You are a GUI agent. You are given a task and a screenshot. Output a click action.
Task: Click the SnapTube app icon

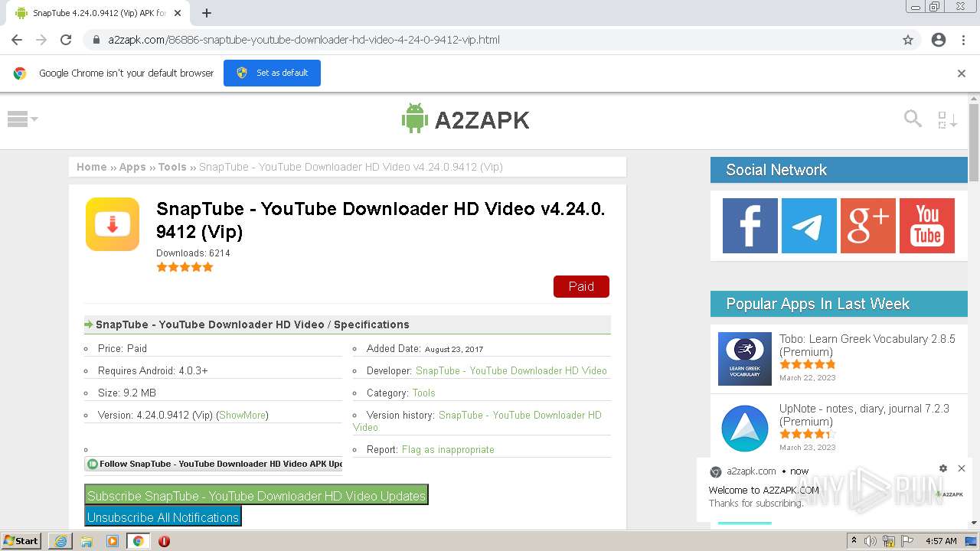(x=113, y=224)
